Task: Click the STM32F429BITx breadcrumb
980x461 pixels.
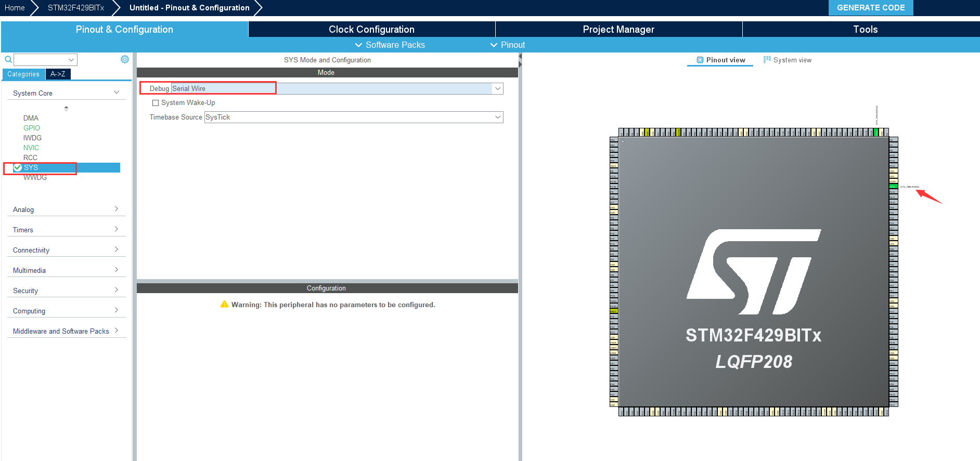Action: (x=76, y=8)
